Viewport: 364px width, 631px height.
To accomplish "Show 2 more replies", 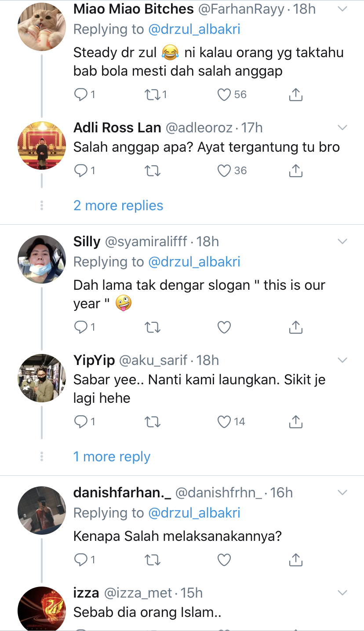I will tap(118, 205).
